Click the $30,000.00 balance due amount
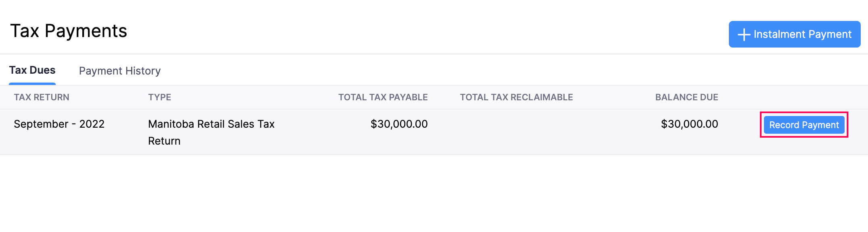The width and height of the screenshot is (868, 232). click(x=689, y=124)
